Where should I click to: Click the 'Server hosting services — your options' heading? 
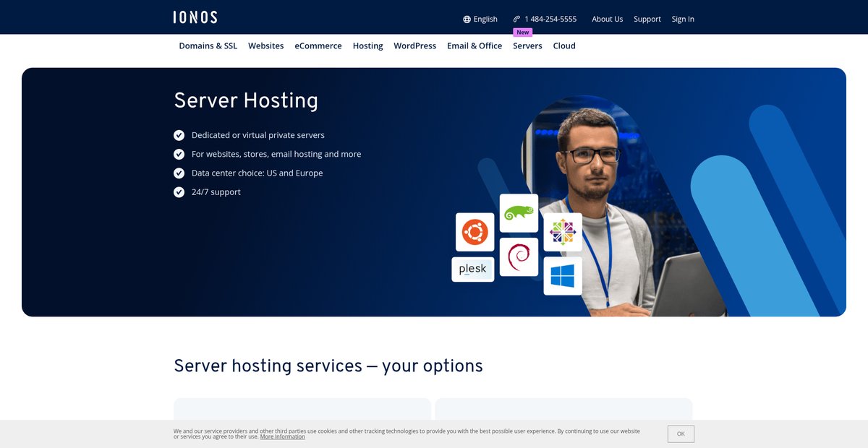[328, 366]
